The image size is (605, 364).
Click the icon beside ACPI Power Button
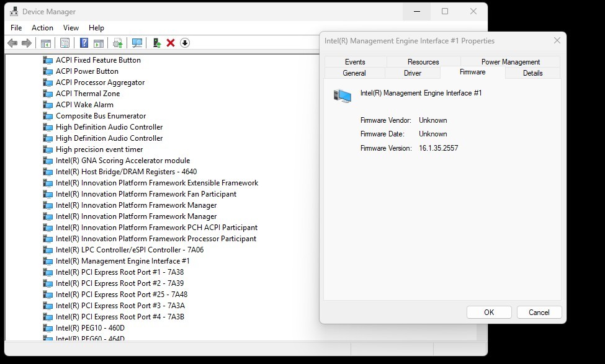(48, 71)
